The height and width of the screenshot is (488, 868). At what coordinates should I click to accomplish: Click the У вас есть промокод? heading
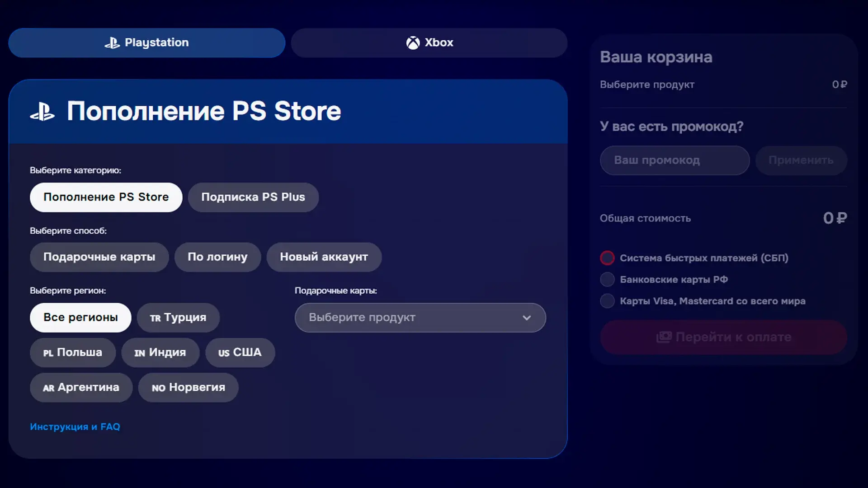point(671,127)
